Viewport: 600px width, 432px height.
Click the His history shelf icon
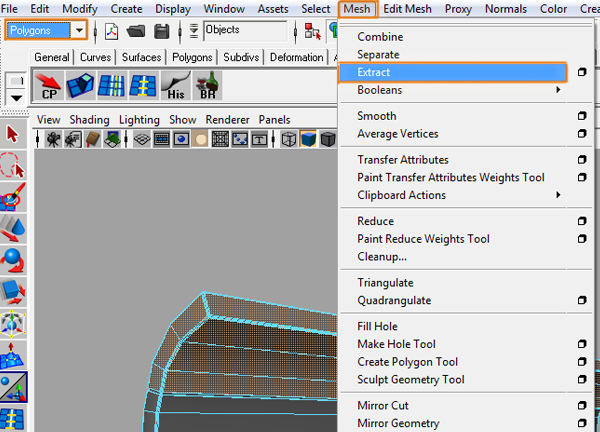point(175,86)
